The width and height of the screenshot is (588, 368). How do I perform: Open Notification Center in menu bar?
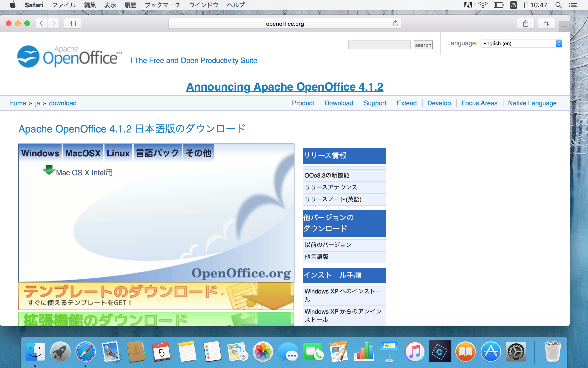coord(573,5)
